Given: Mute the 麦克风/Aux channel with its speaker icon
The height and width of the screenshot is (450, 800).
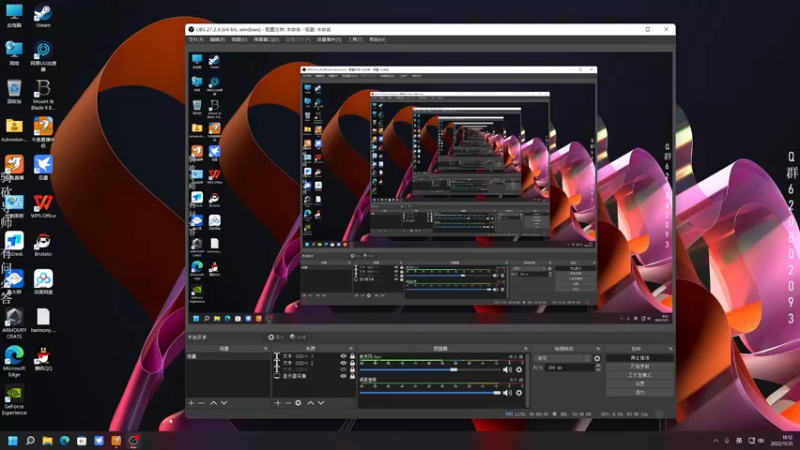Looking at the screenshot, I should click(507, 370).
